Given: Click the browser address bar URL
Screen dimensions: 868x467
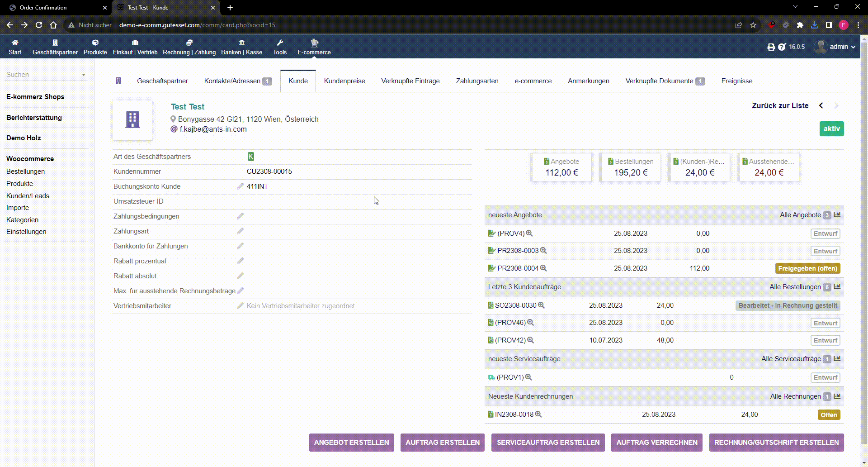Looking at the screenshot, I should click(x=197, y=25).
